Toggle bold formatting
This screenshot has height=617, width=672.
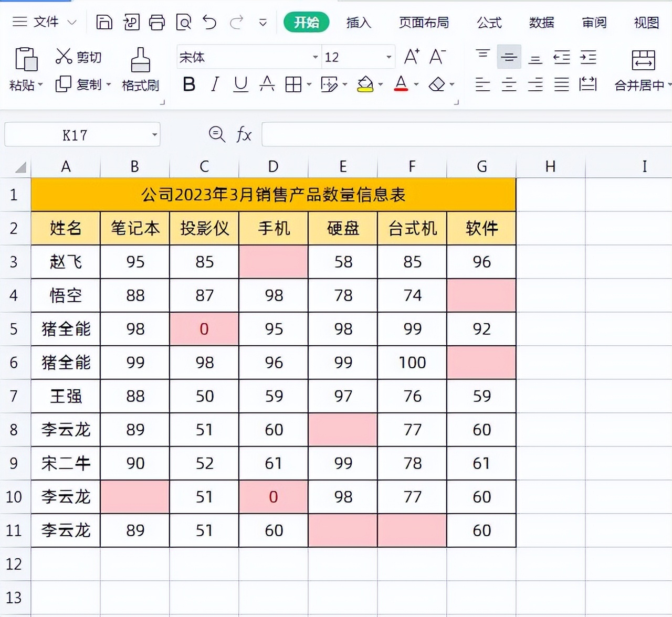pos(188,84)
